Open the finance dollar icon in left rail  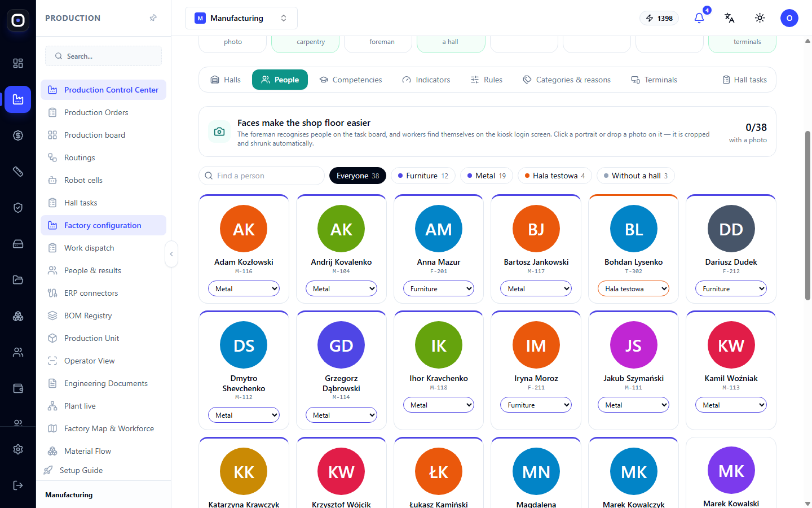point(18,135)
